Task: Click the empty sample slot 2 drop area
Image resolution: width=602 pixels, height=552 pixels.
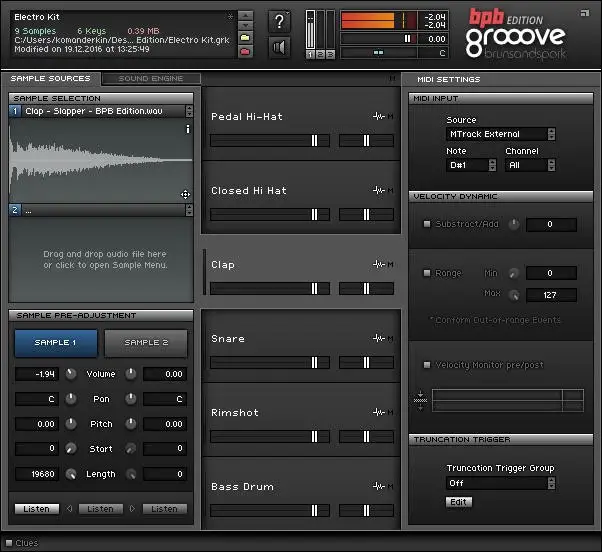Action: tap(101, 259)
